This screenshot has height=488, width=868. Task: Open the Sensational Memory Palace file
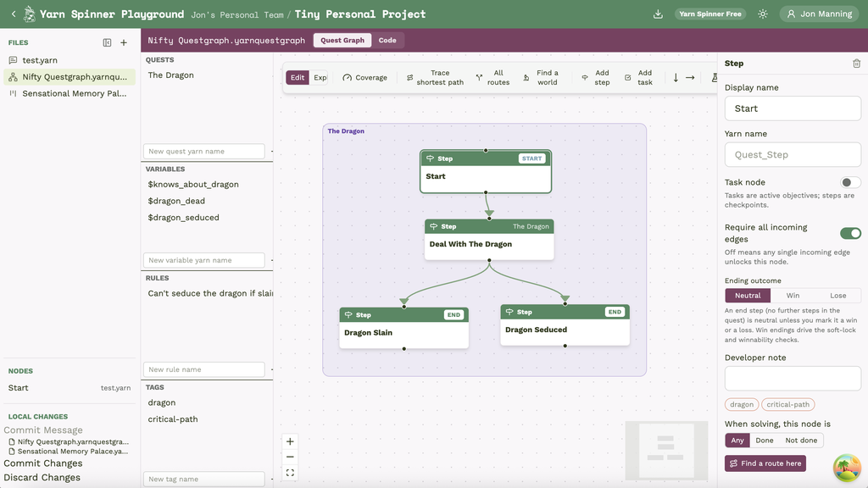click(70, 93)
